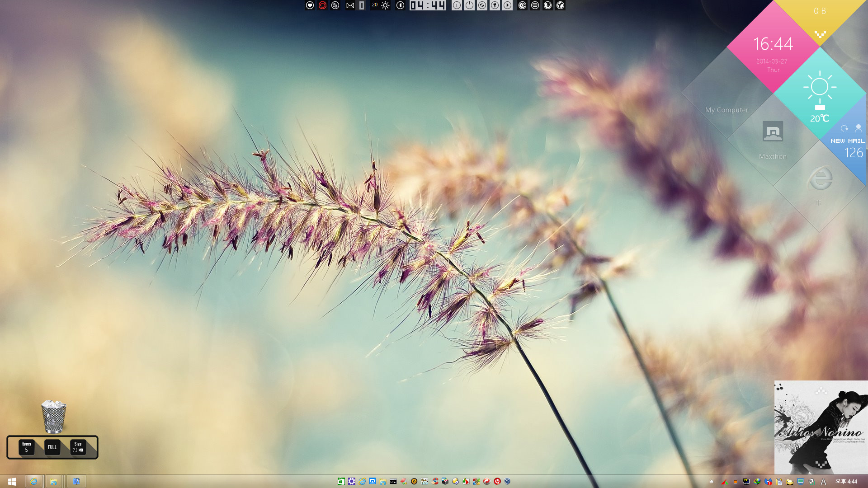The height and width of the screenshot is (488, 868).
Task: Open Malwarebytes tray icon with red alert
Action: pos(768,482)
